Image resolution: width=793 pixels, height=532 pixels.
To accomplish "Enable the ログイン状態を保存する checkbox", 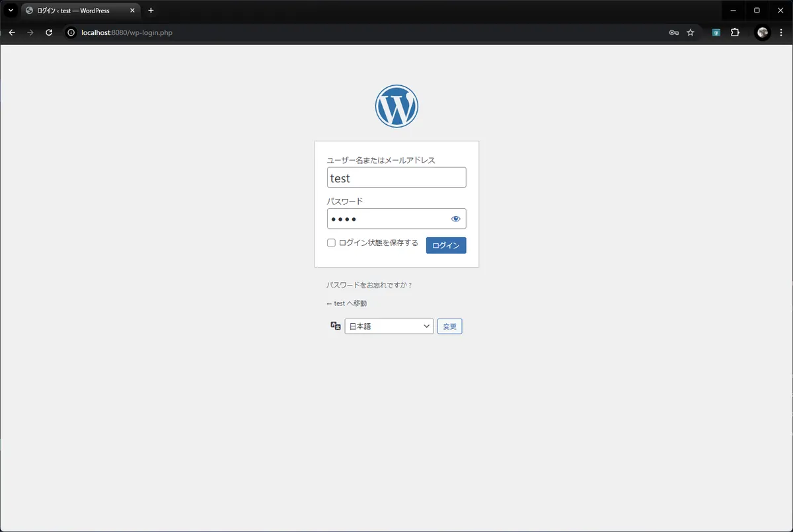I will [x=332, y=243].
